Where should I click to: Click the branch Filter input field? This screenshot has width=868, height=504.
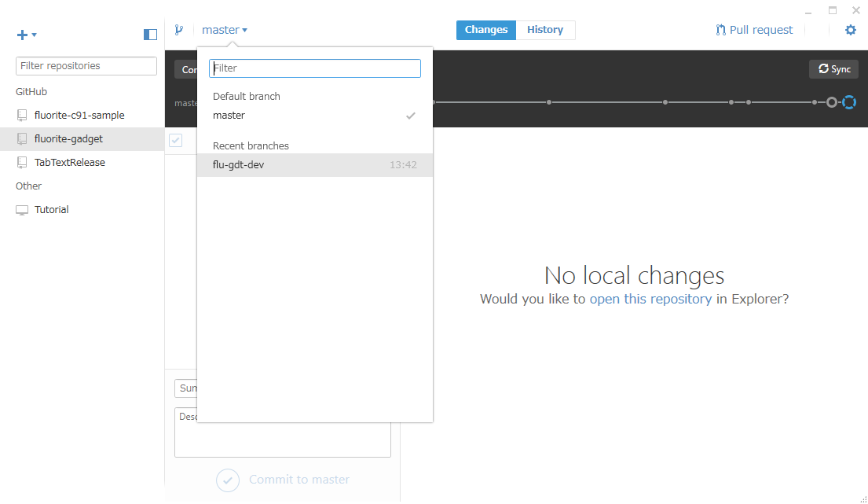(314, 68)
